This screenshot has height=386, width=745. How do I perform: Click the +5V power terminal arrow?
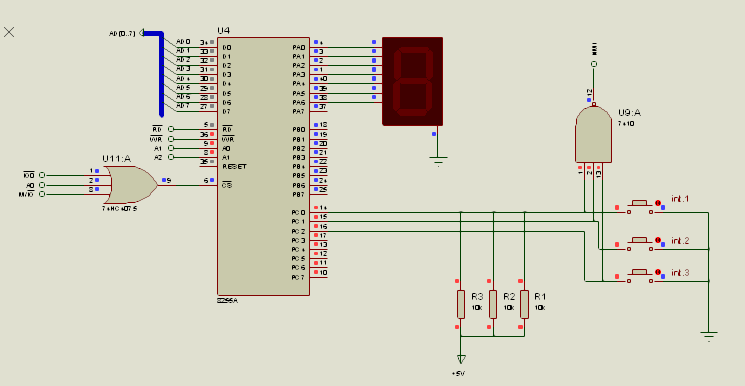point(460,359)
